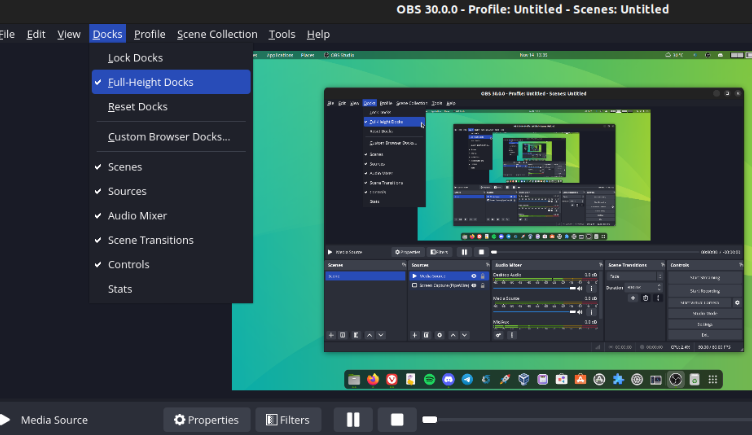Enable Lock Docks in menu
The image size is (752, 435).
[171, 58]
